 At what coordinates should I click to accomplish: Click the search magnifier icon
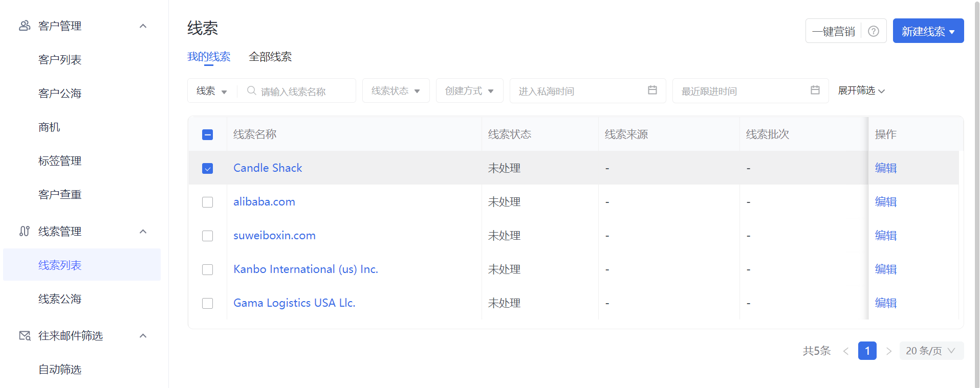(251, 90)
